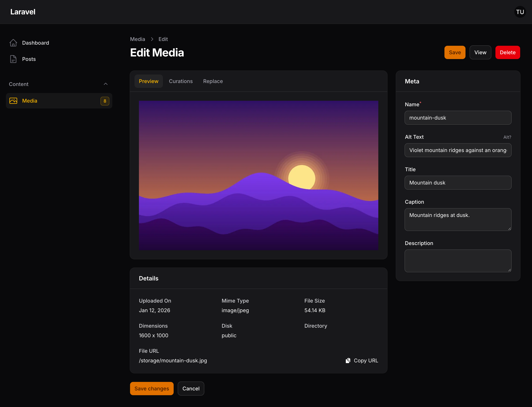Select Media in the sidebar
The image size is (532, 407).
(59, 101)
